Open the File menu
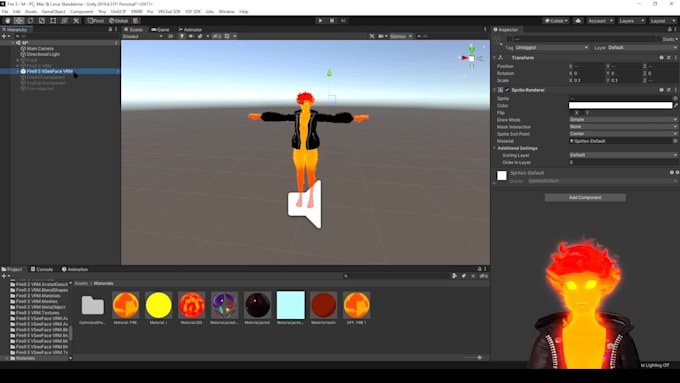Image resolution: width=680 pixels, height=383 pixels. [5, 12]
